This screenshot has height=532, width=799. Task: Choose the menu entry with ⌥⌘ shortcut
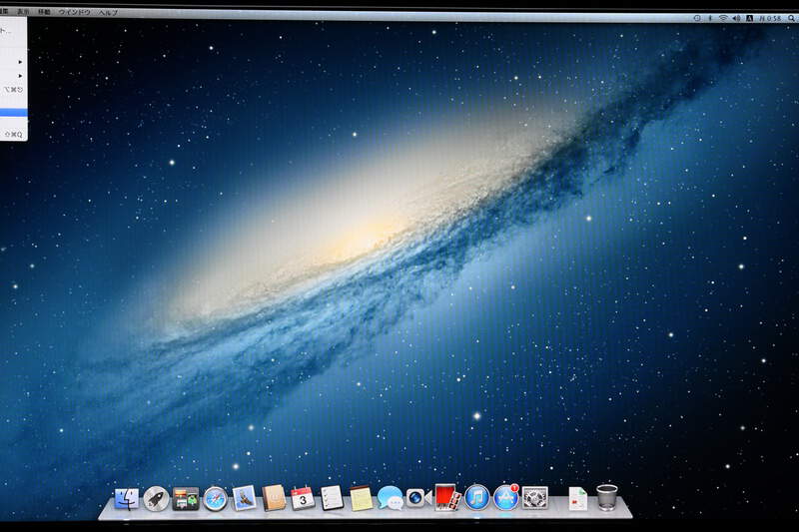[x=13, y=90]
